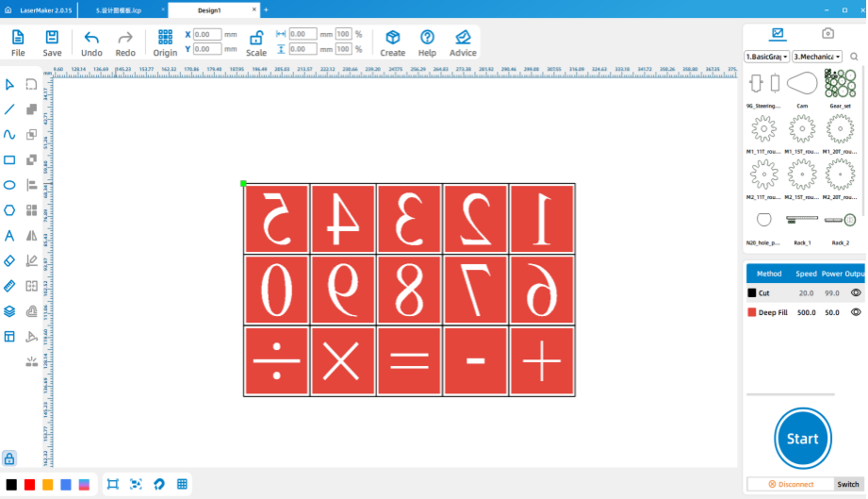This screenshot has width=868, height=499.
Task: Save the current design
Action: click(x=52, y=43)
